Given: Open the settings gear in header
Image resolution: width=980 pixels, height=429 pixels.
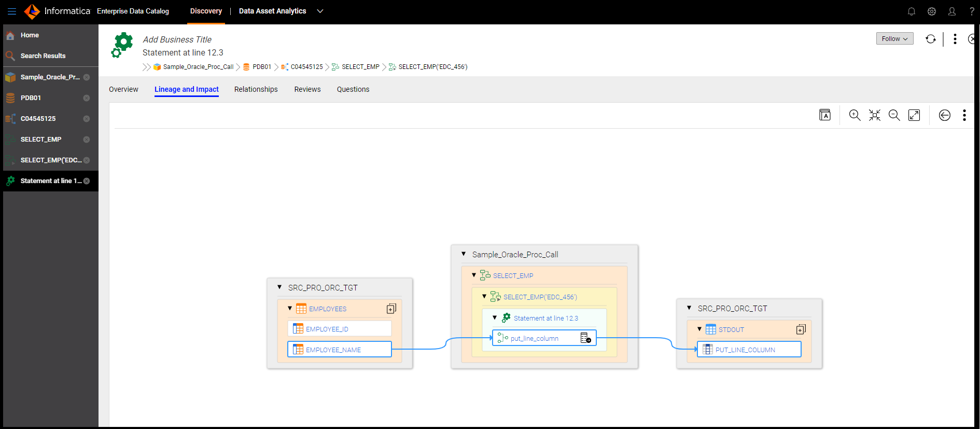Looking at the screenshot, I should [x=932, y=11].
